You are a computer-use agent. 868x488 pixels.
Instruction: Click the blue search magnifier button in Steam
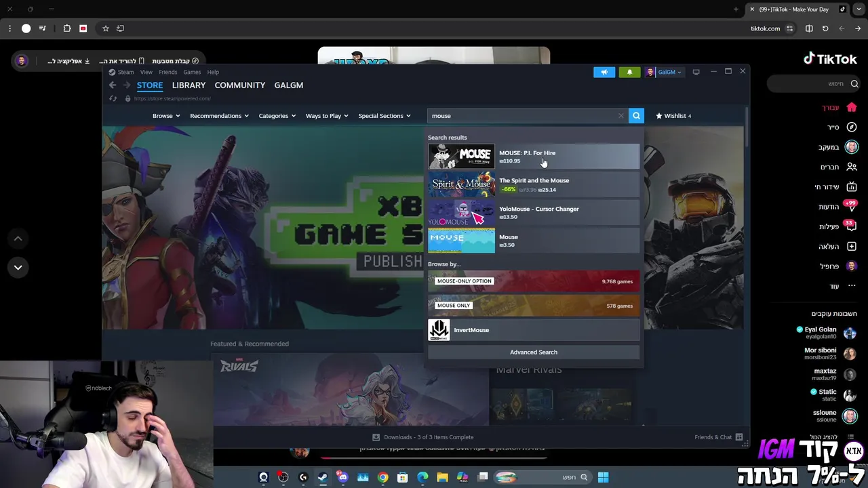(636, 116)
